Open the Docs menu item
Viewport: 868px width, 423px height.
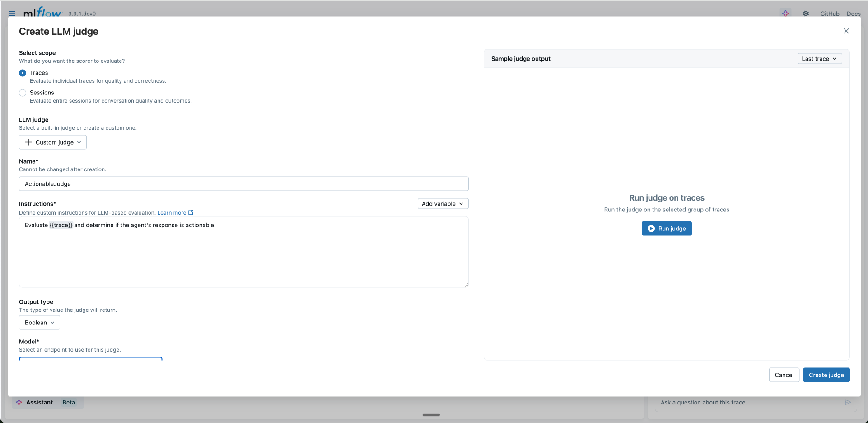pos(854,13)
